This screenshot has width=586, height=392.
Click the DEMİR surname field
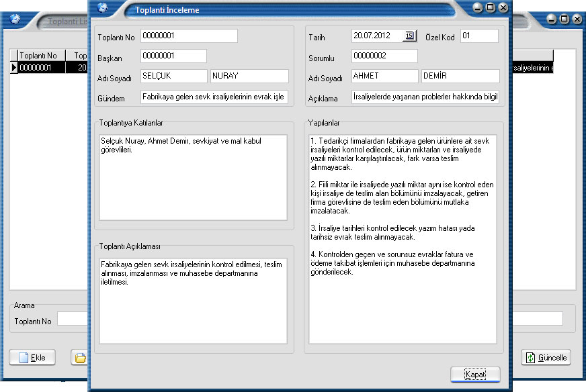tap(460, 76)
